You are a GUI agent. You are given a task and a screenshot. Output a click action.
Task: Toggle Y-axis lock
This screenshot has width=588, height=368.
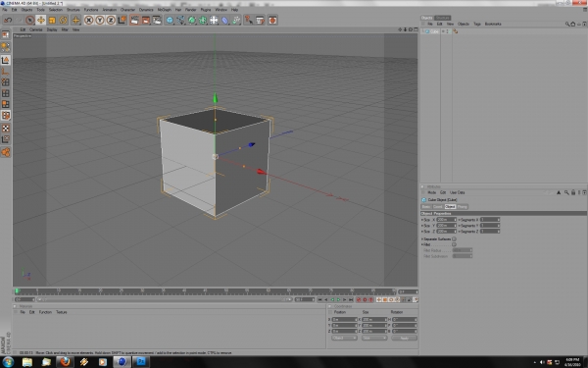click(100, 20)
